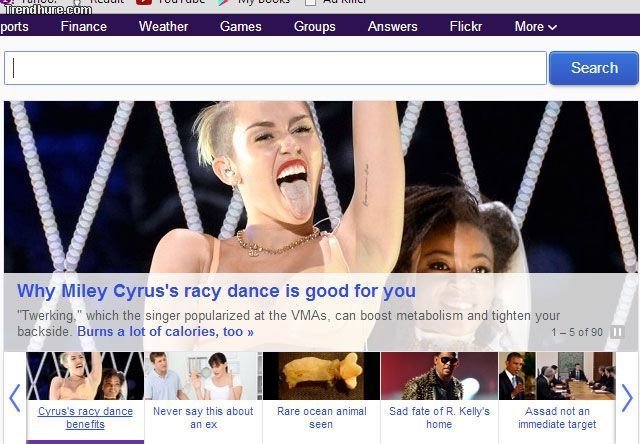
Task: Select Groups in the navigation bar
Action: (314, 26)
